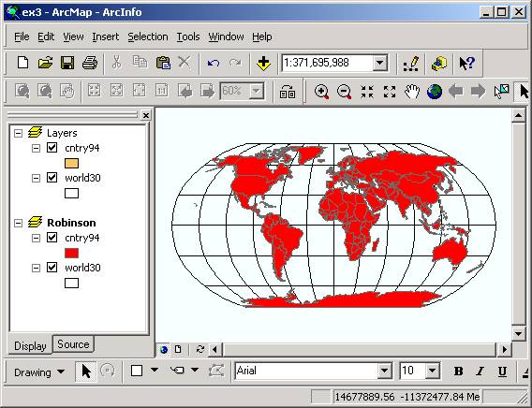Open the map scale dropdown

[380, 63]
